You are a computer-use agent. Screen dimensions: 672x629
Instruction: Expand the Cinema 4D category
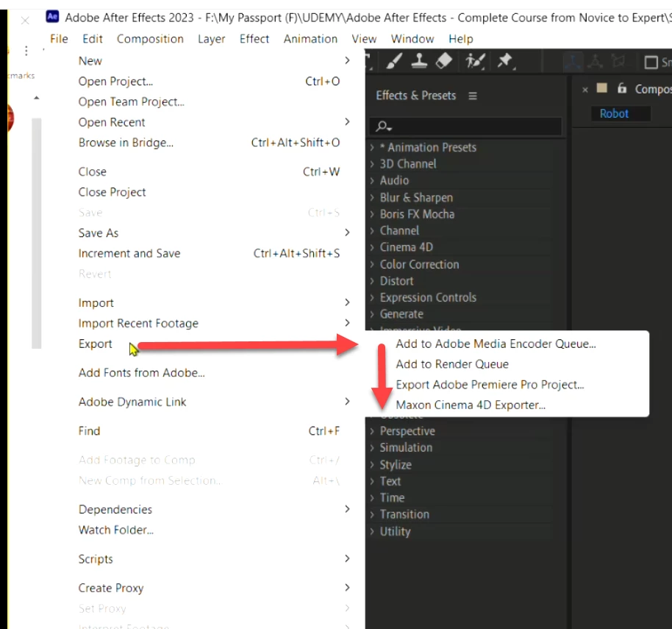point(372,247)
